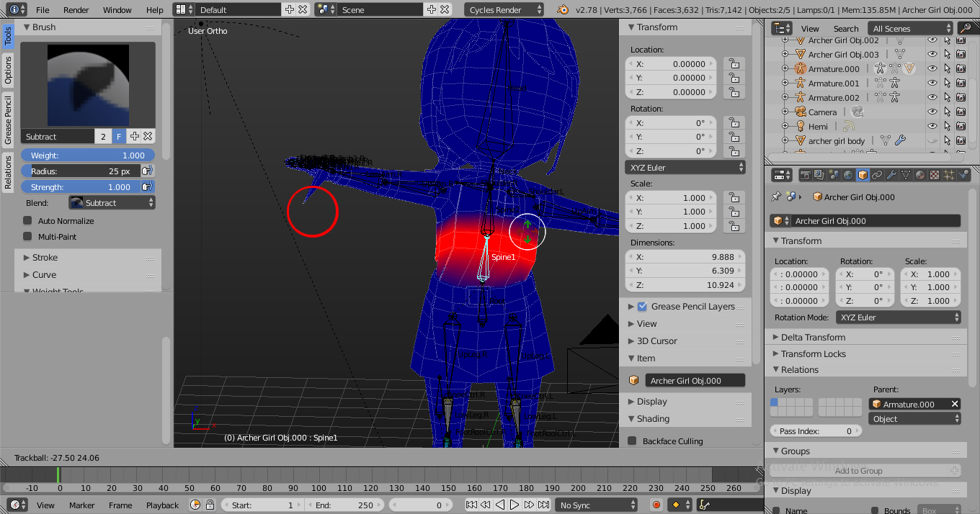
Task: Lock the X location in Transform
Action: 734,63
